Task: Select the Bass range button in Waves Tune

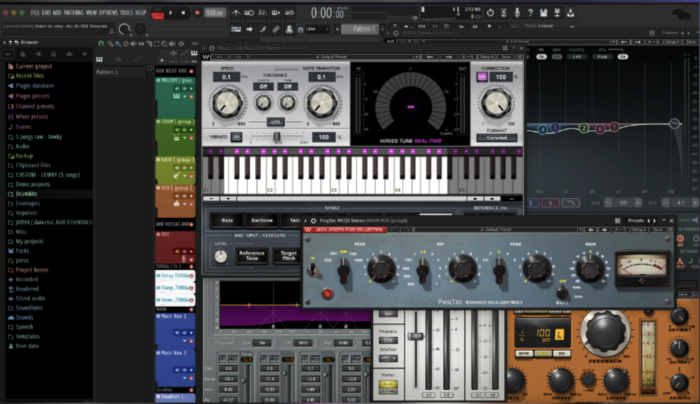Action: coord(227,221)
